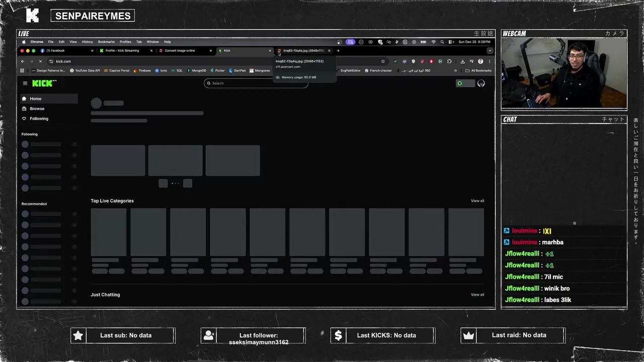Open Firebase bookmark

point(142,70)
